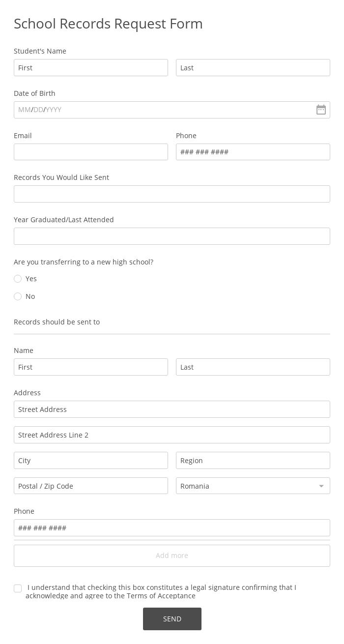
Task: Click the student's Last name field
Action: click(253, 68)
